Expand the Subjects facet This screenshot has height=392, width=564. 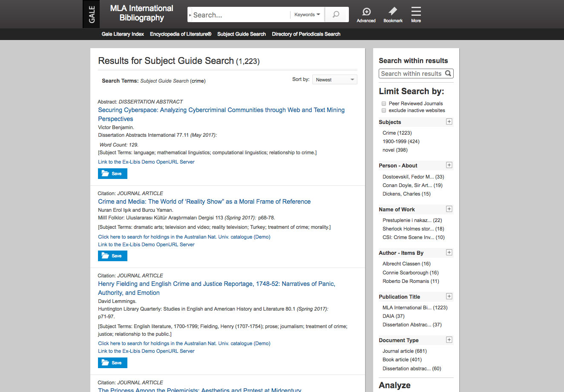pos(449,121)
